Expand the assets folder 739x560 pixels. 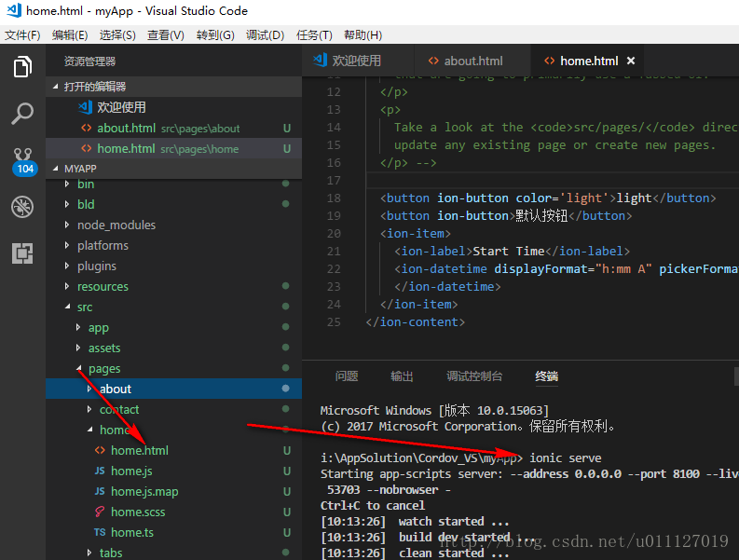click(x=173, y=348)
